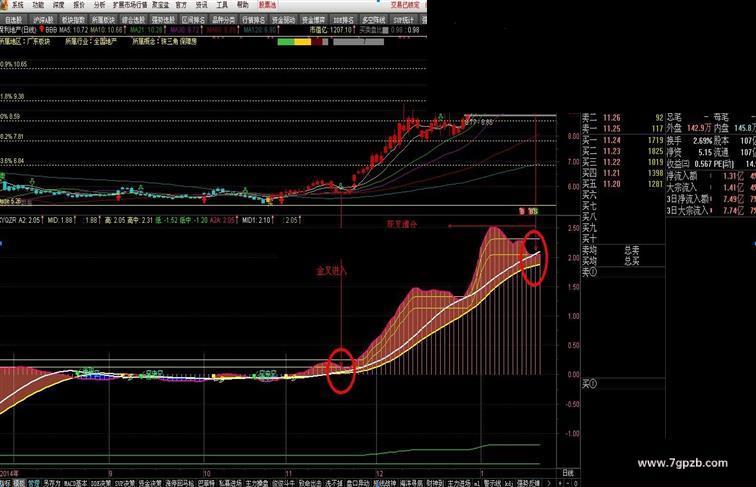The width and height of the screenshot is (756, 487).
Task: Open the 功能 menu
Action: pos(38,5)
